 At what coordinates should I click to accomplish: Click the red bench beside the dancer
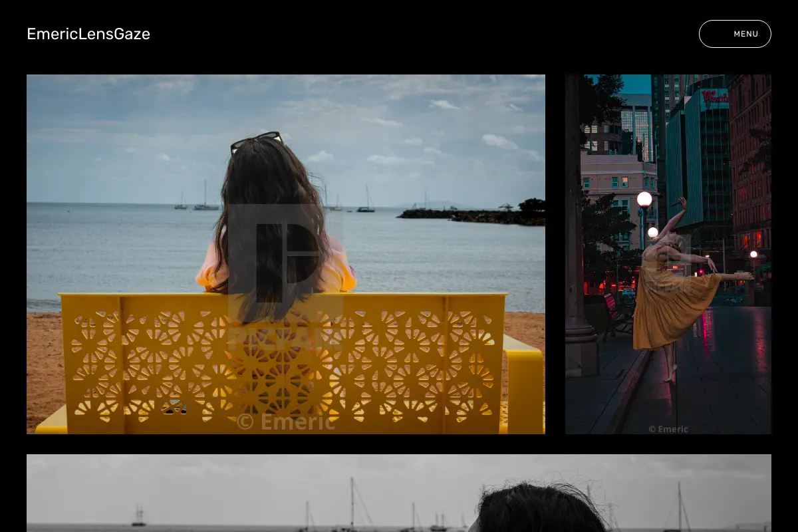pos(618,315)
